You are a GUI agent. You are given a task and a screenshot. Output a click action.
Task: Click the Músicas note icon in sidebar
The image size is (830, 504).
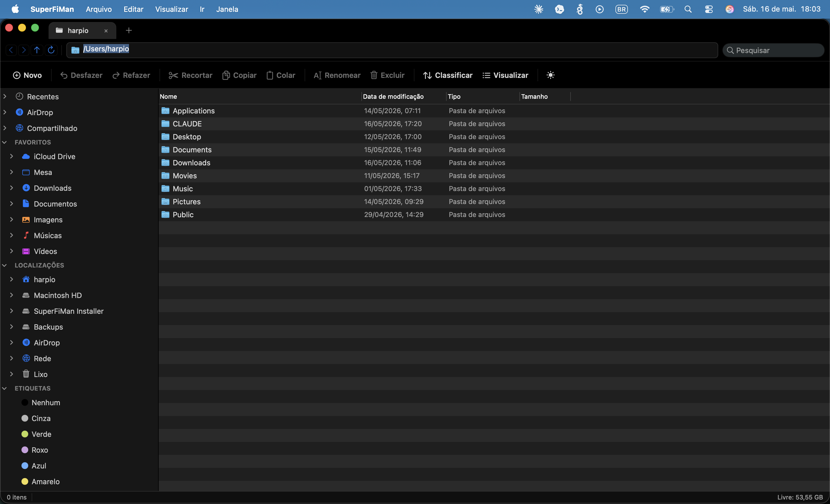[26, 235]
